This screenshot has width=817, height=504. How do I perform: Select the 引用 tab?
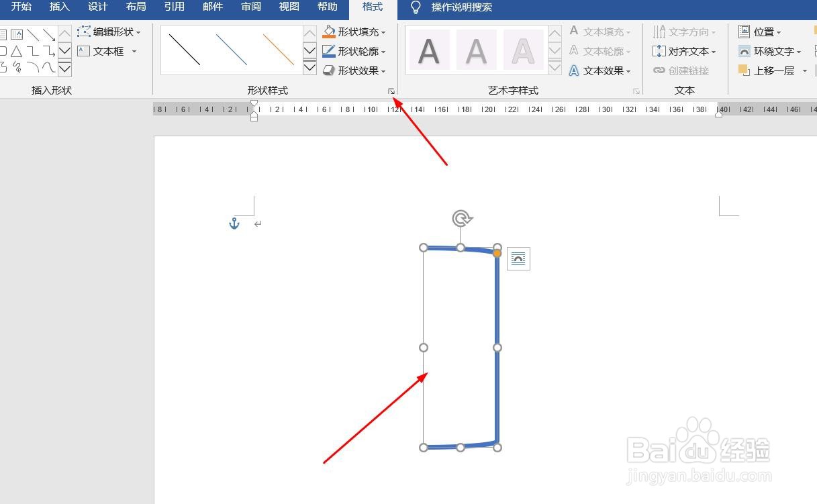(x=175, y=7)
